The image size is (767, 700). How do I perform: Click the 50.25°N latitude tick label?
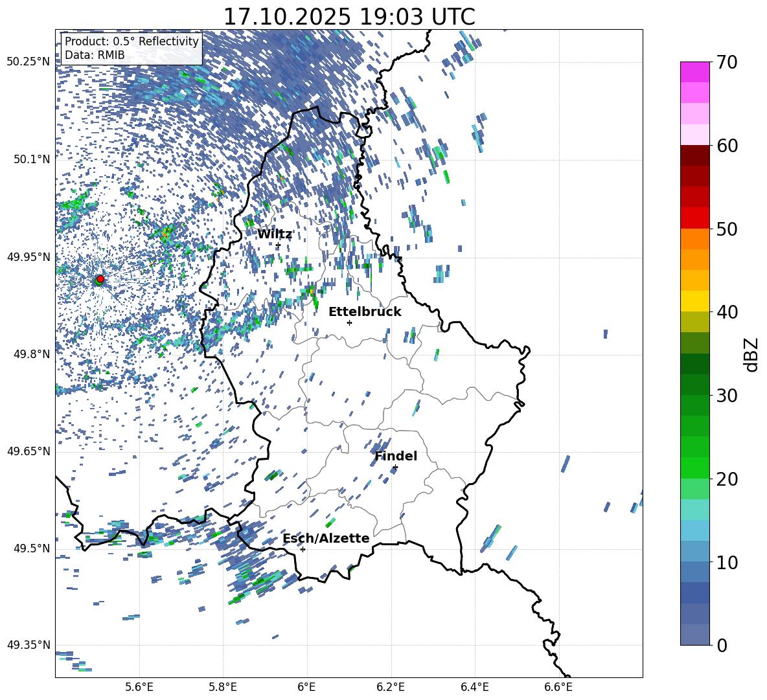(29, 62)
